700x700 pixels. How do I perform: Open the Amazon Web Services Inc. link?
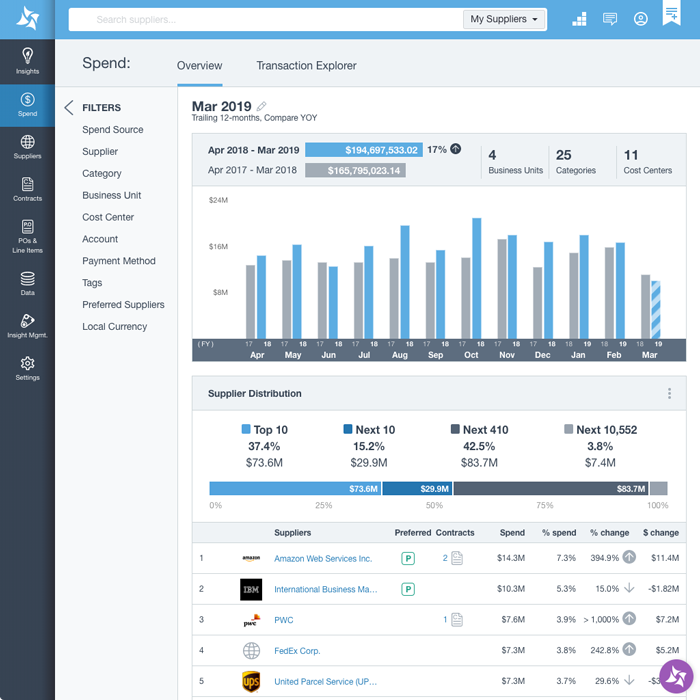pyautogui.click(x=323, y=559)
